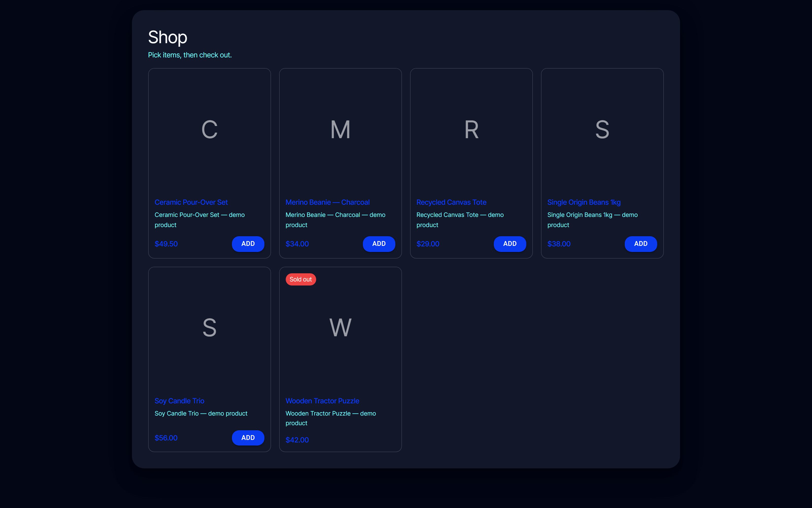Click the $49.50 price

click(x=166, y=244)
